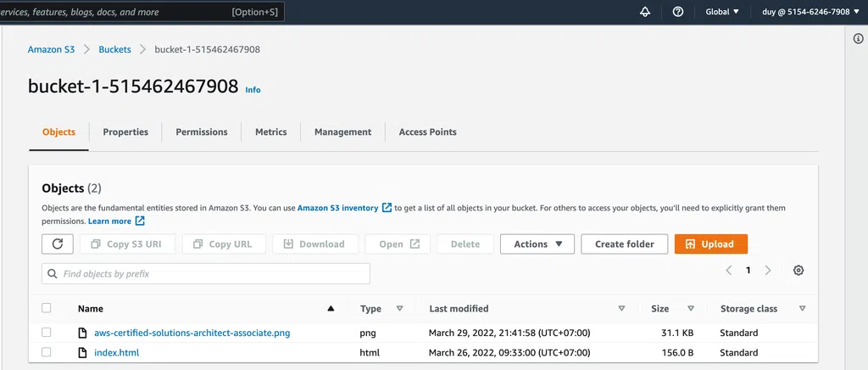Tick the checkbox for aws-certified-solutions-architect-associate.png
Viewport: 868px width, 370px height.
click(x=47, y=333)
